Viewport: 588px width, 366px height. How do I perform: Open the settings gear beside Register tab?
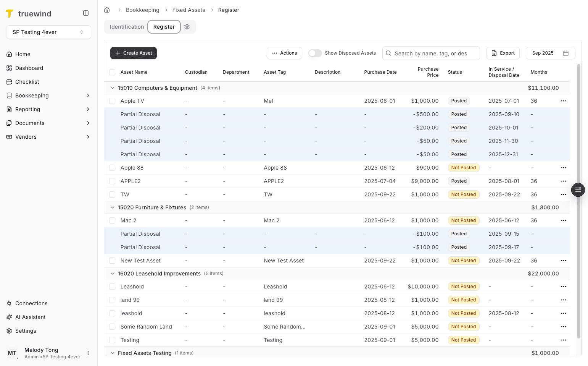point(187,27)
